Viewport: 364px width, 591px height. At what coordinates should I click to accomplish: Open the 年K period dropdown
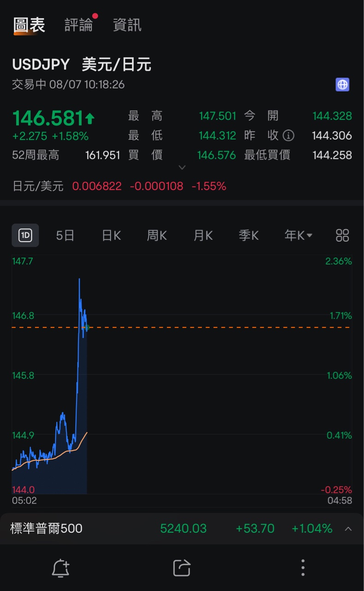click(298, 235)
